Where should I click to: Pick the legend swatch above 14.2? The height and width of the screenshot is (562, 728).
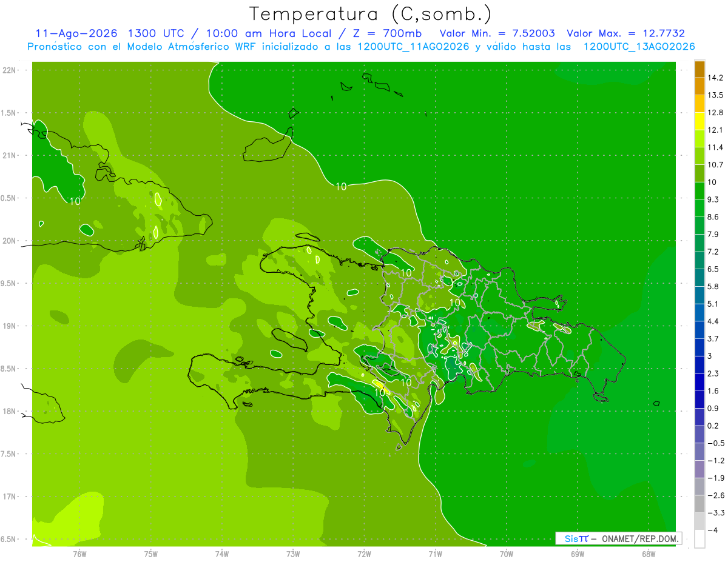point(699,69)
